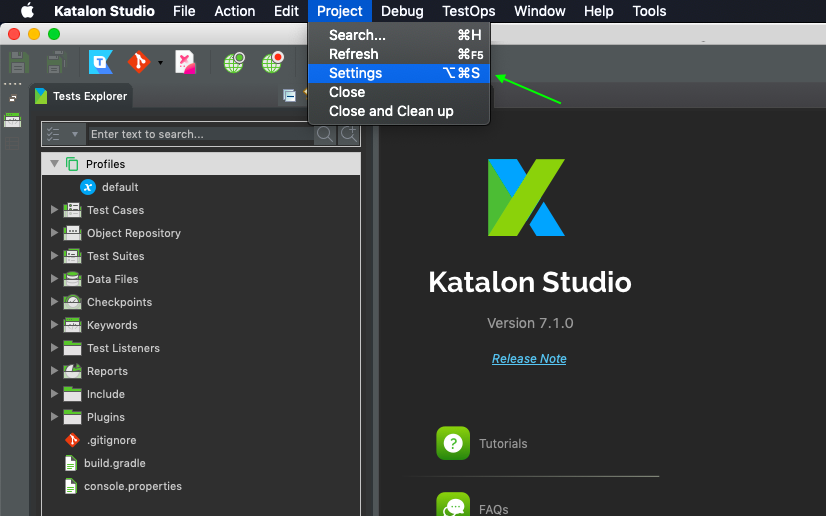826x516 pixels.
Task: Open the Help menu
Action: click(598, 11)
